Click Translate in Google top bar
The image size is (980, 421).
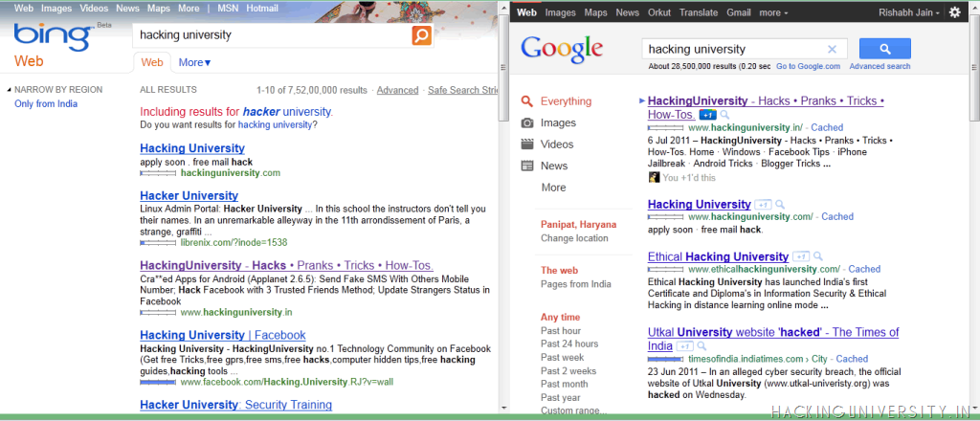point(699,12)
